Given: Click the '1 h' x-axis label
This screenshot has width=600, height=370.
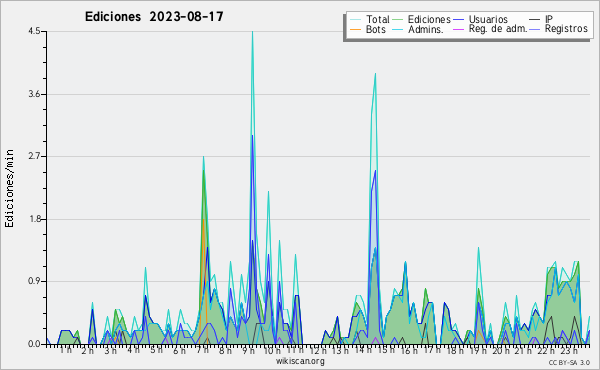Looking at the screenshot, I should tap(66, 350).
